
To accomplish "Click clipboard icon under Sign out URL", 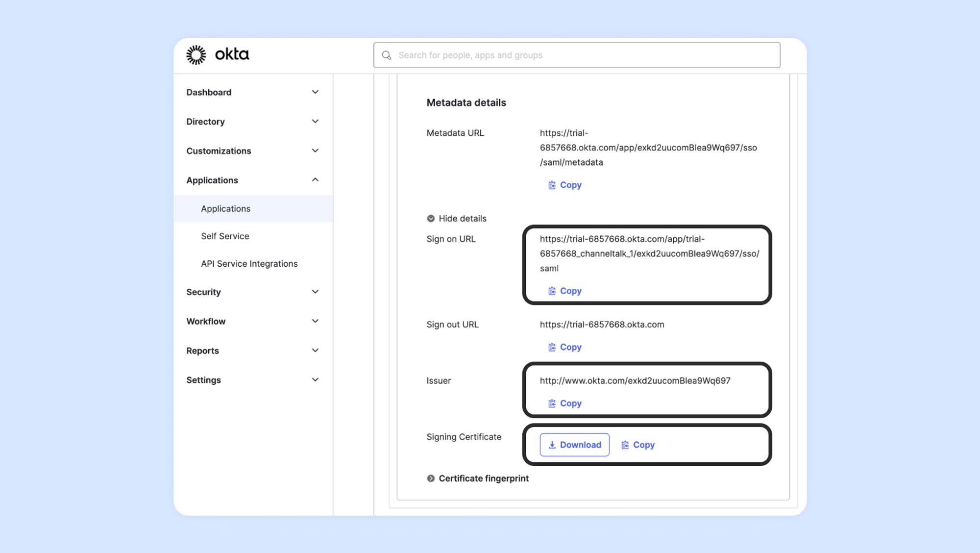I will 552,347.
